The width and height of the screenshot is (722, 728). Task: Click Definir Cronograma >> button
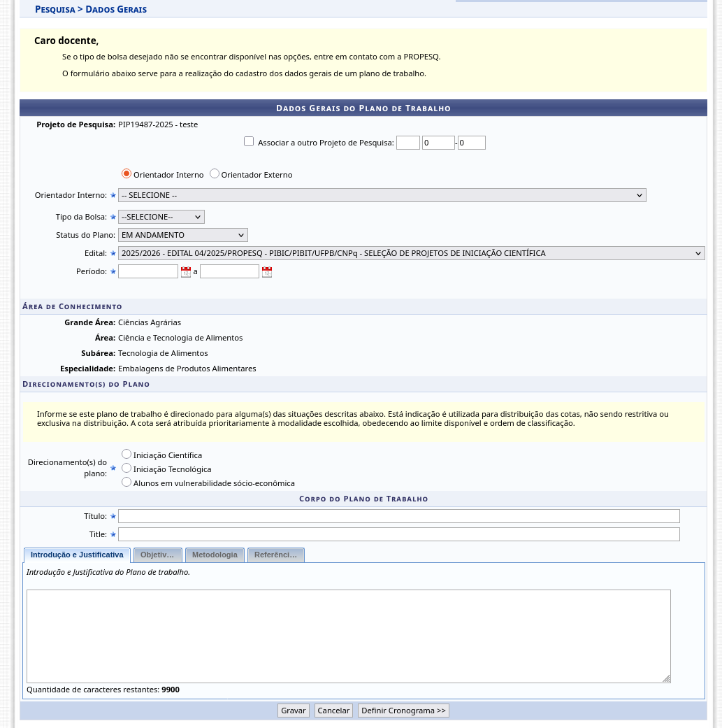click(x=403, y=711)
